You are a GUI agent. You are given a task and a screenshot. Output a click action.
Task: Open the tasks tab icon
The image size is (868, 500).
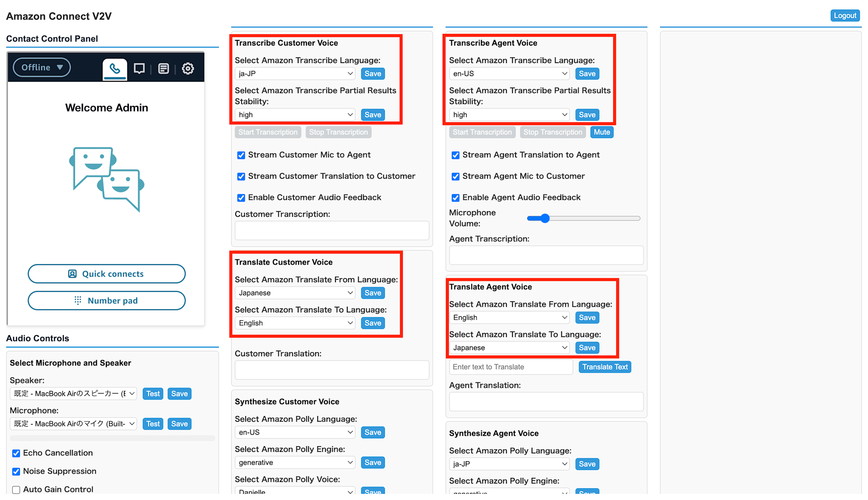[x=163, y=69]
